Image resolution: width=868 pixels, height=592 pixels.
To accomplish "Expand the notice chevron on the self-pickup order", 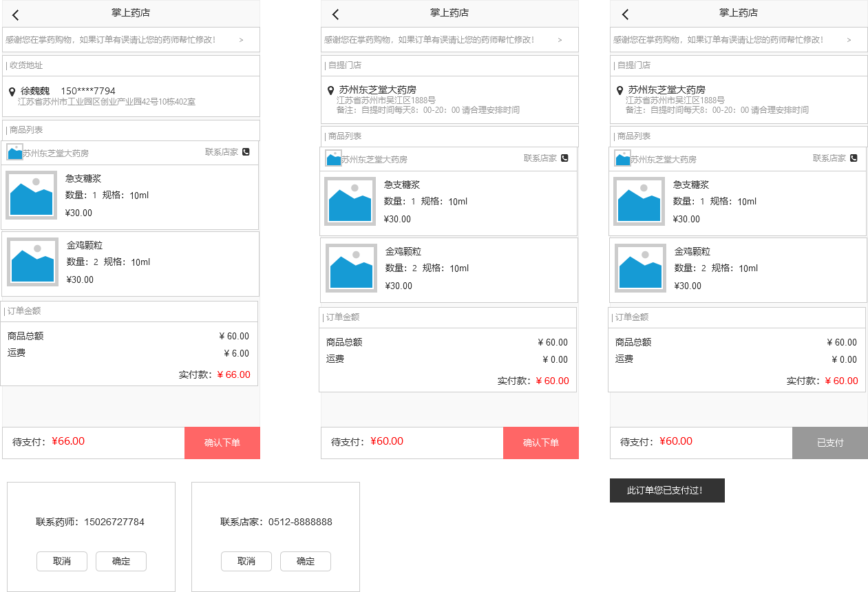I will click(x=560, y=40).
